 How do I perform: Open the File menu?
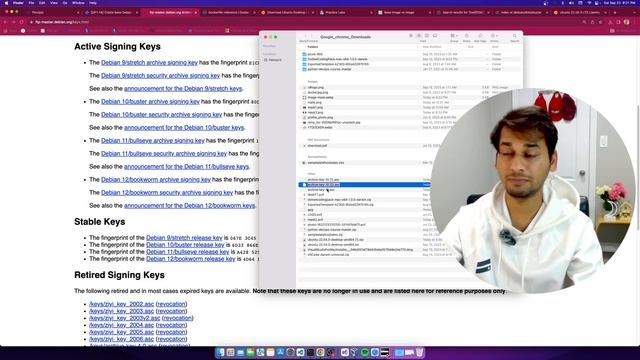click(x=31, y=3)
